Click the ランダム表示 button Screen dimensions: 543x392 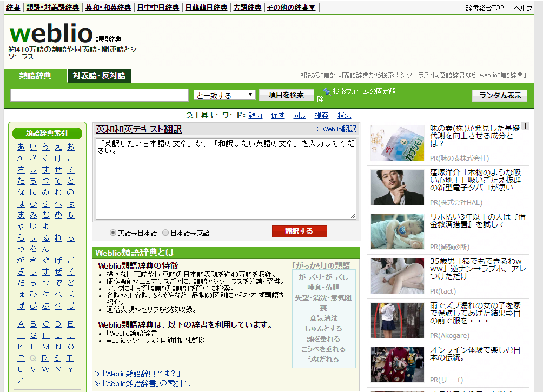pyautogui.click(x=499, y=95)
